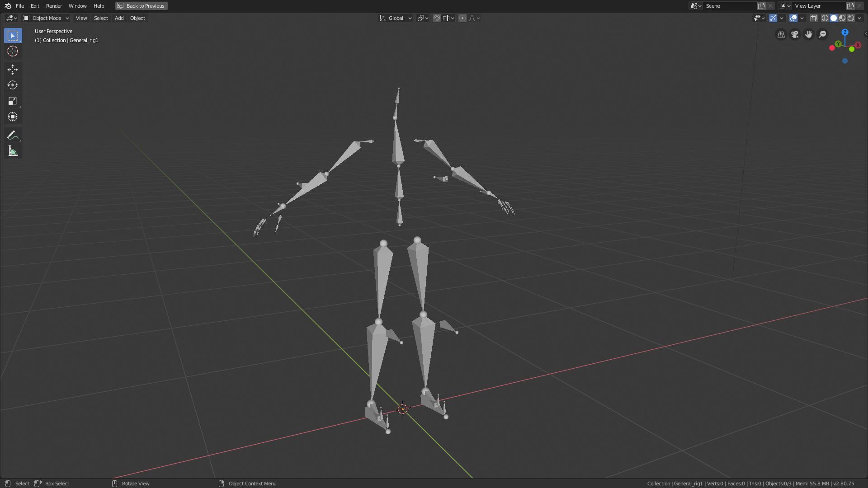The image size is (868, 488).
Task: Switch viewport to Wireframe shading
Action: point(825,18)
